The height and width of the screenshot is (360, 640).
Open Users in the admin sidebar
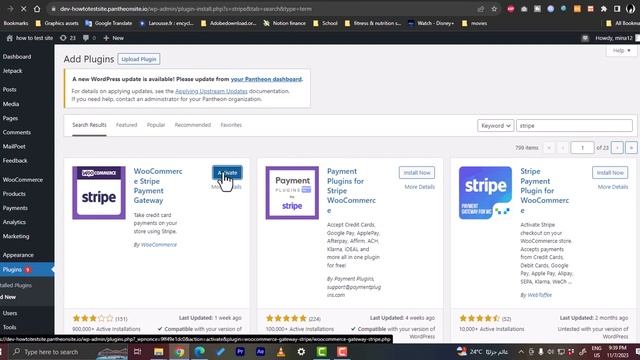10,313
